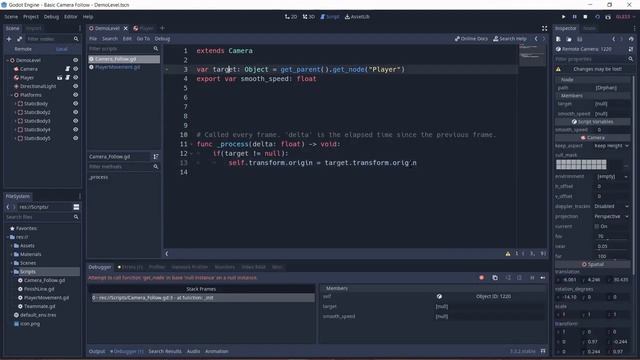
Task: Open script editor Go To menu
Action: 143,39
